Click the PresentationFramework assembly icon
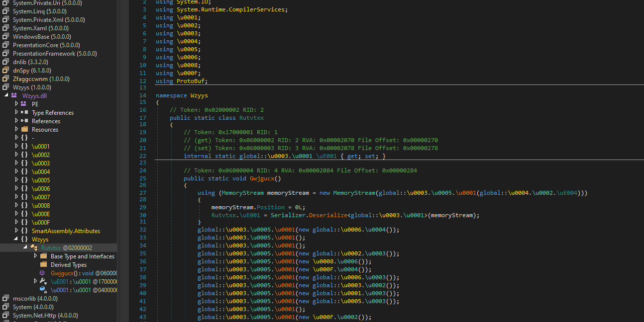Viewport: 644px width, 322px height. 5,54
